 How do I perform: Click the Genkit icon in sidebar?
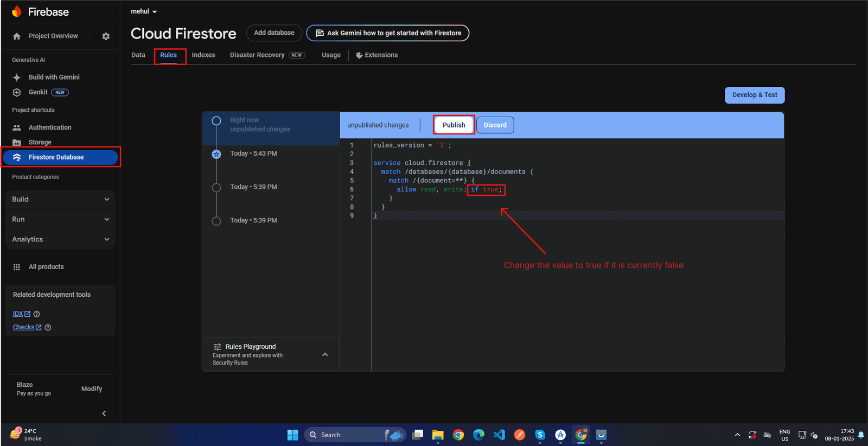point(17,92)
